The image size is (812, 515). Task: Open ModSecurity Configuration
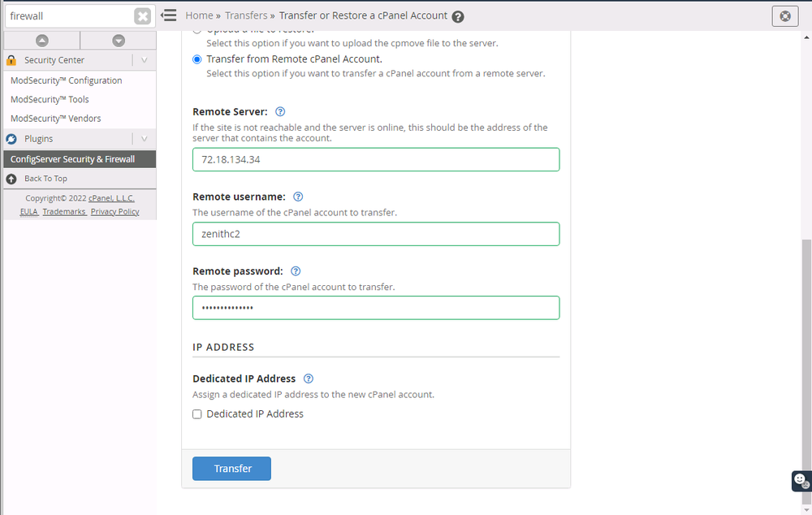click(x=67, y=80)
